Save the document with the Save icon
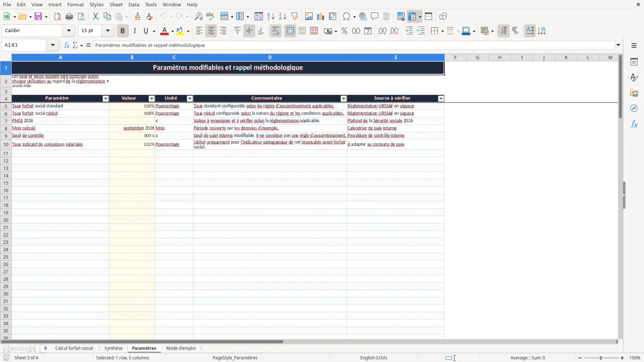This screenshot has height=362, width=644. click(x=38, y=17)
